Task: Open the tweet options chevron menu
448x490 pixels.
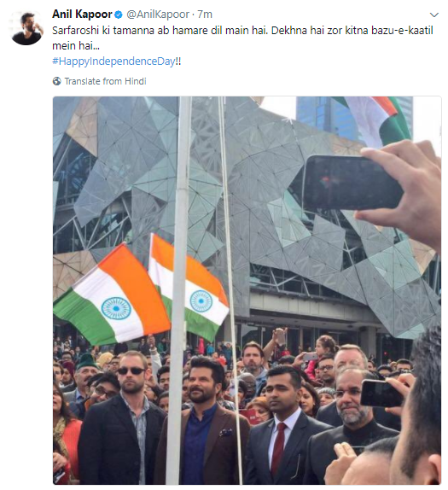Action: point(434,15)
